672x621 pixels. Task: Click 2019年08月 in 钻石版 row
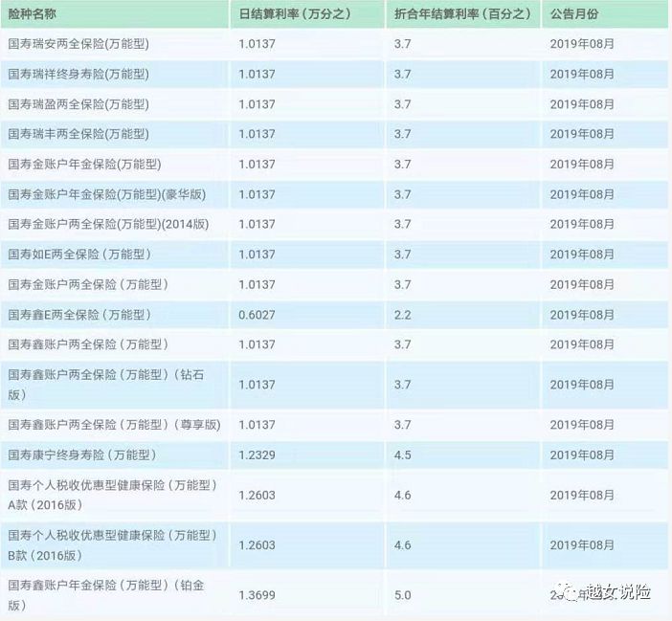pyautogui.click(x=582, y=385)
